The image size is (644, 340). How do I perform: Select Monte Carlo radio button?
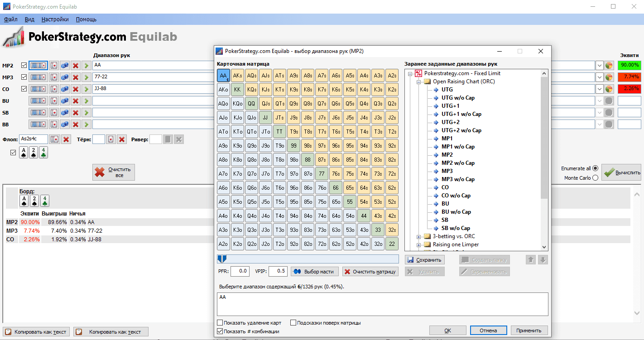[595, 178]
